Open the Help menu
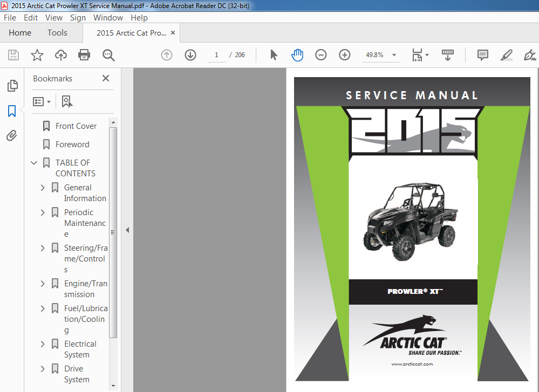Viewport: 539px width, 392px height. click(x=139, y=17)
